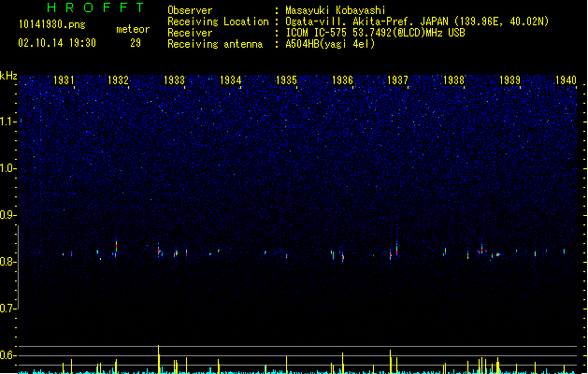Viewport: 588px width, 374px height.
Task: Click the 1937 time marker
Action: (x=397, y=80)
